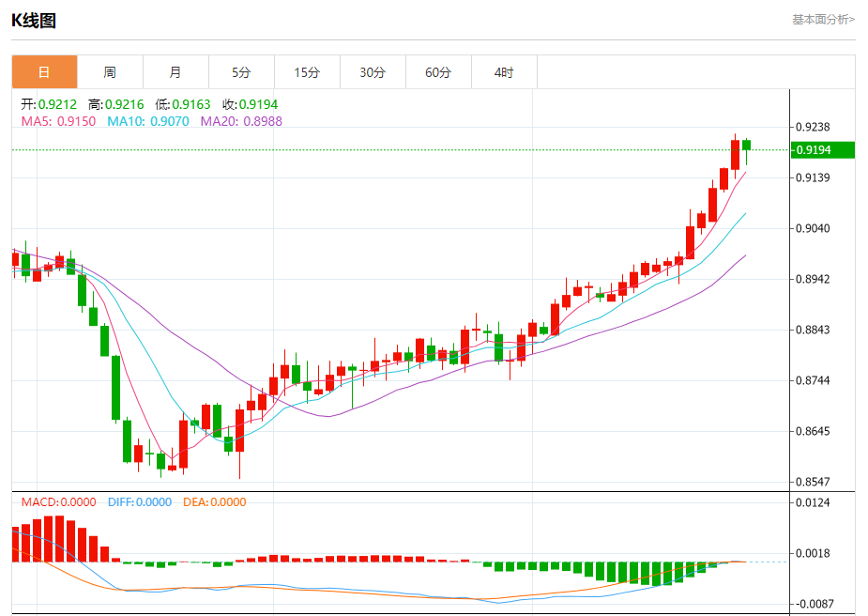Image resolution: width=868 pixels, height=616 pixels.
Task: Open the 15分 interval tab
Action: tap(307, 72)
